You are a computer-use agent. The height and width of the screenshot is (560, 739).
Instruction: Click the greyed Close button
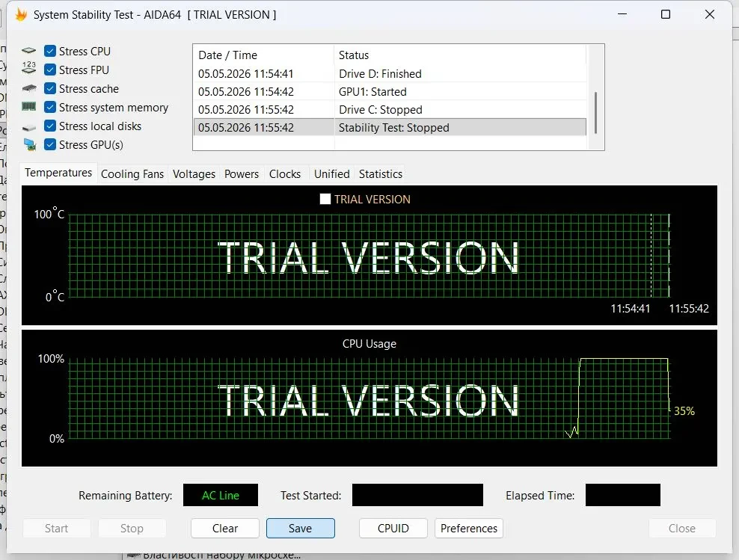[x=682, y=529]
